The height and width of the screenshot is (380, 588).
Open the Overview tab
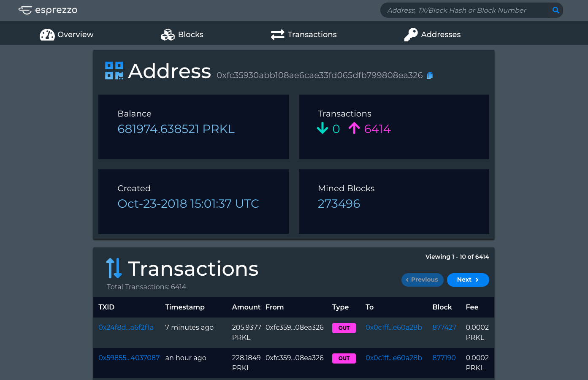click(67, 35)
